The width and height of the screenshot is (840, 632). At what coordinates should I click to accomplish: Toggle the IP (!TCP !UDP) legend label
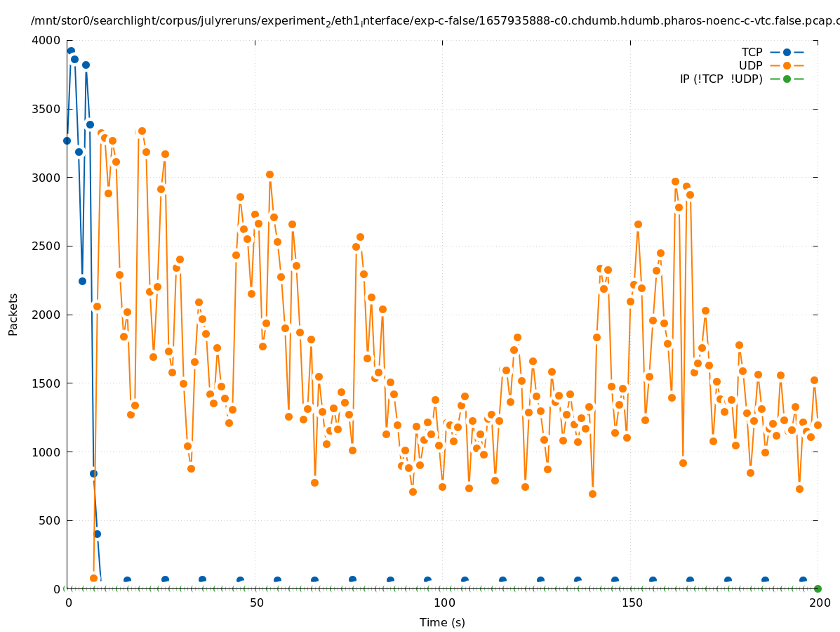(721, 79)
